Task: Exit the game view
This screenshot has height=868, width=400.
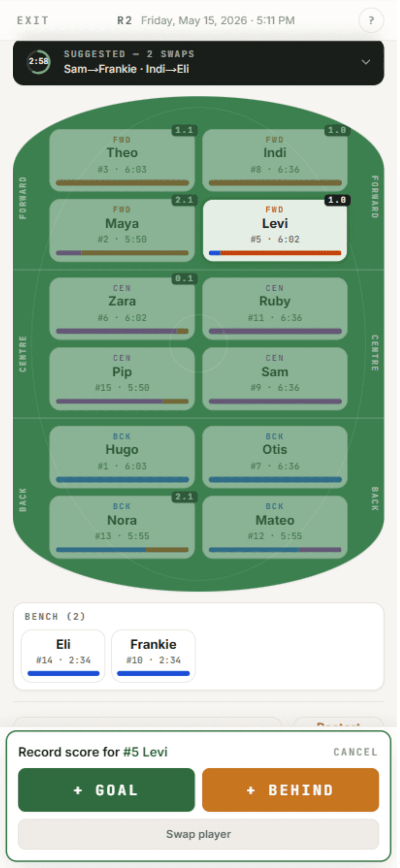Action: coord(33,21)
